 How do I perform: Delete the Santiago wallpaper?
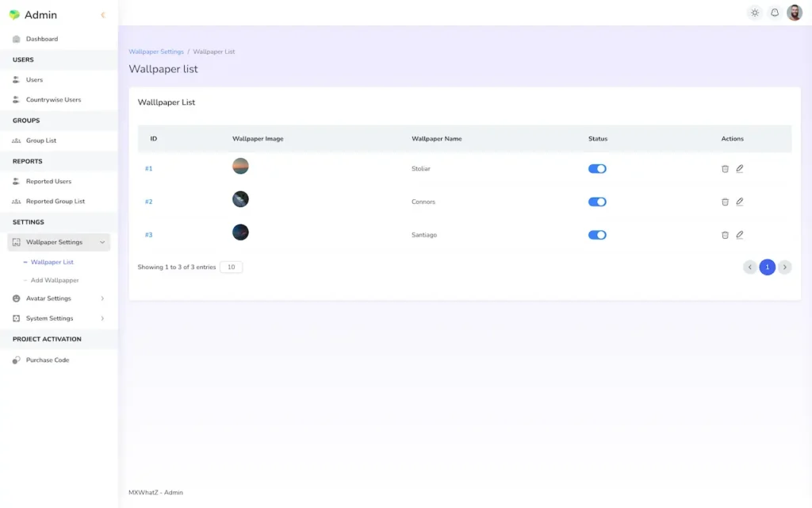coord(725,235)
